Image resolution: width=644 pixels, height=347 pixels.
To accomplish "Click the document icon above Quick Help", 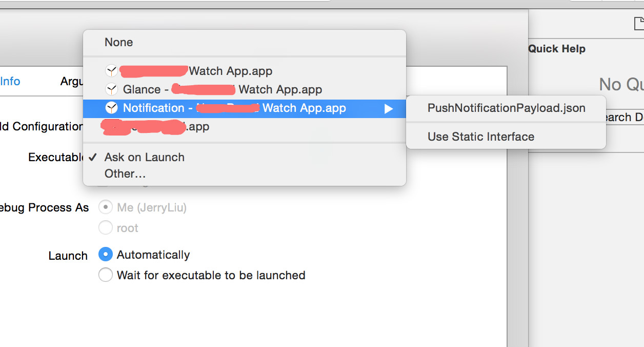I will tap(638, 24).
